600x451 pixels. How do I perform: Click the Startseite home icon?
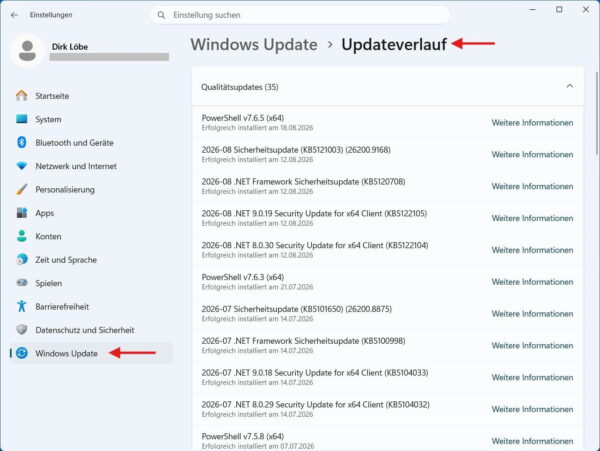[22, 96]
